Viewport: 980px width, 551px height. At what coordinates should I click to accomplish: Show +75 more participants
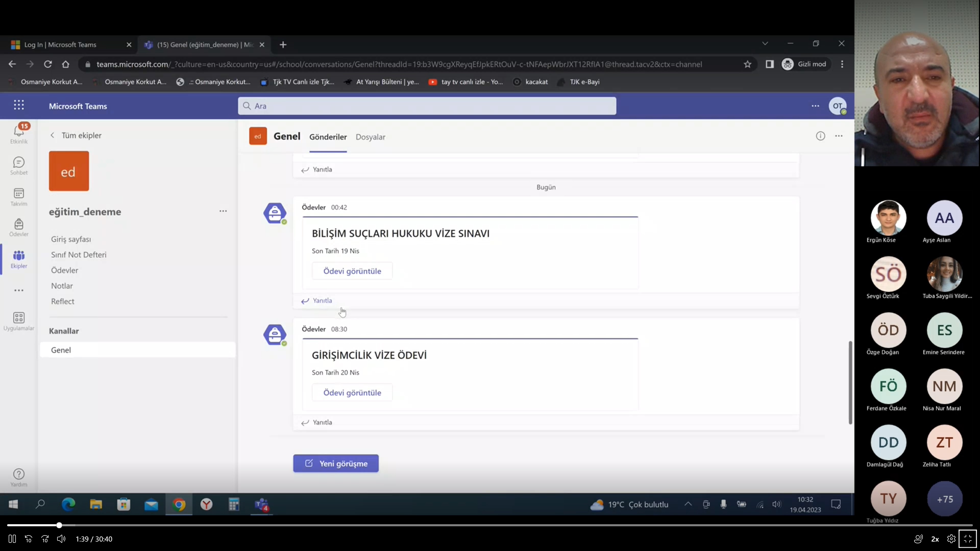(945, 498)
